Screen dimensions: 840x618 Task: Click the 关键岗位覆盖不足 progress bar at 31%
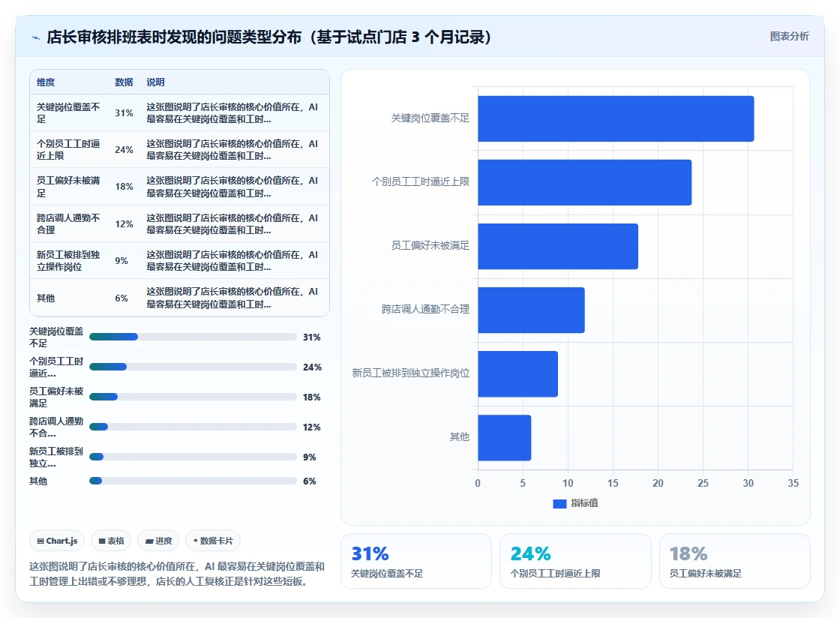pos(193,337)
